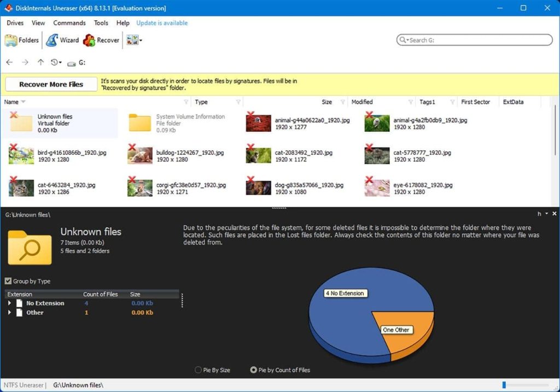
Task: Click the Unknown files magnifier folder icon
Action: tap(30, 248)
